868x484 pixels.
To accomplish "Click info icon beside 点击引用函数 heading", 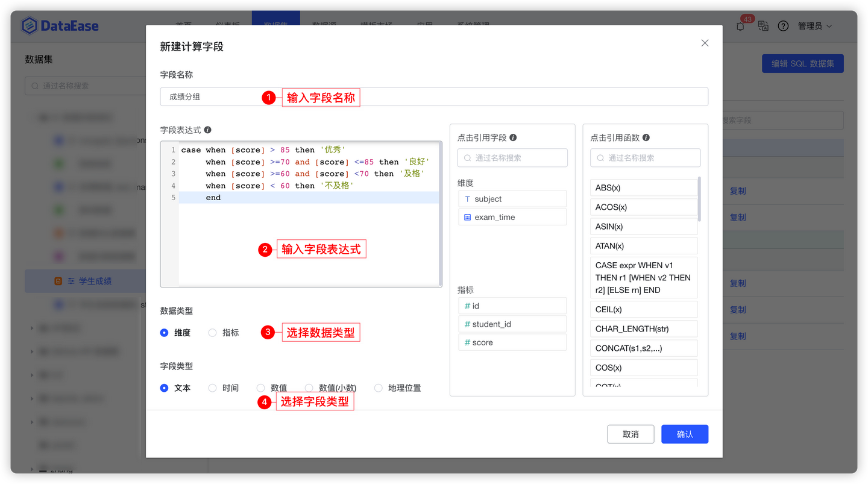I will pos(646,137).
